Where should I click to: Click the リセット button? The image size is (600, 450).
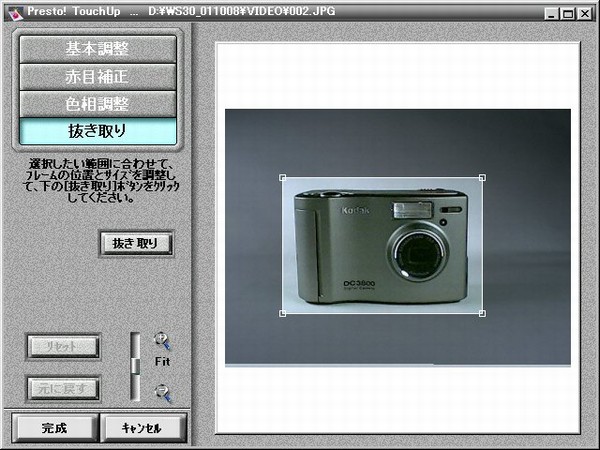pyautogui.click(x=62, y=347)
